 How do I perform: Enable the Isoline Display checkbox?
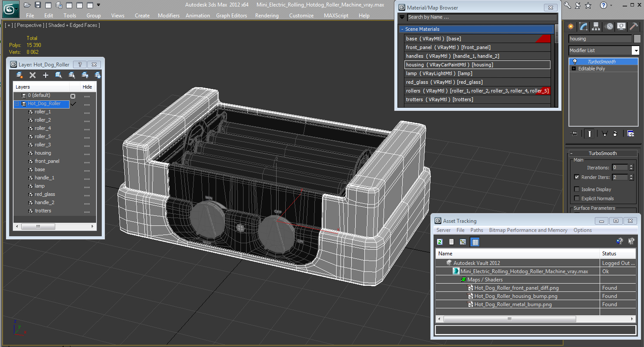[577, 189]
